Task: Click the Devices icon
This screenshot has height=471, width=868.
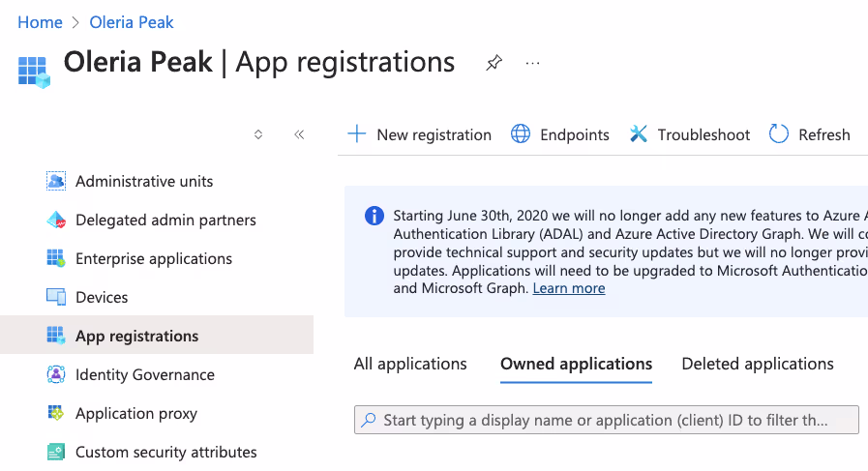Action: pyautogui.click(x=56, y=297)
